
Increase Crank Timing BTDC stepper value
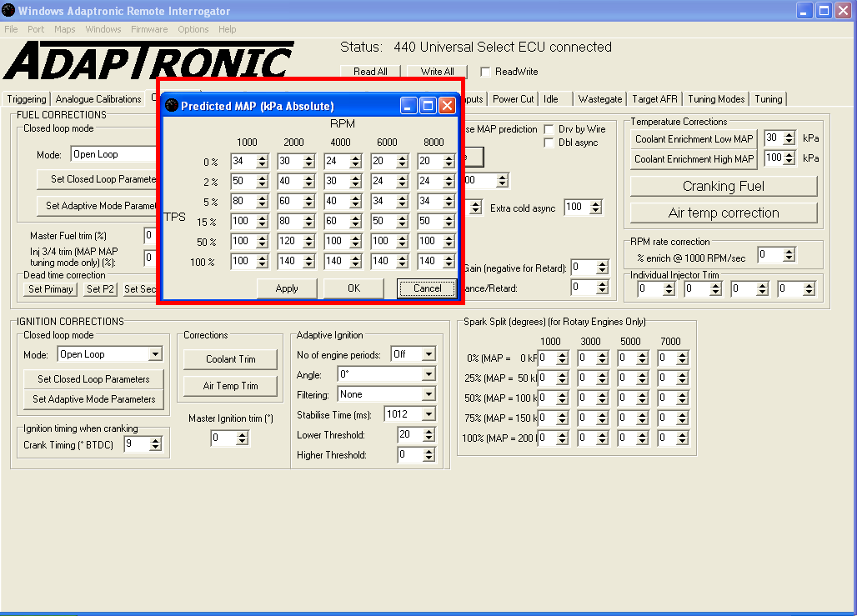[x=155, y=441]
